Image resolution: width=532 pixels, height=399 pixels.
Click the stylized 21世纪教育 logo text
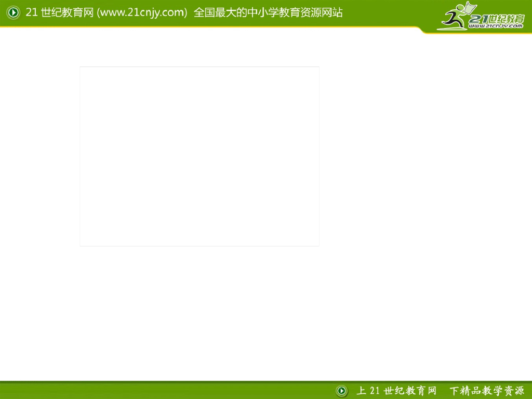(x=496, y=20)
